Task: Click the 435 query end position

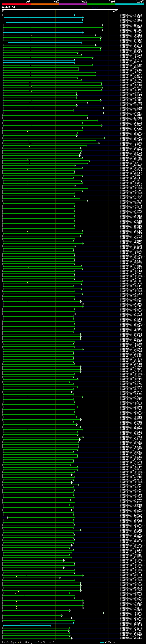Action: pyautogui.click(x=115, y=11)
